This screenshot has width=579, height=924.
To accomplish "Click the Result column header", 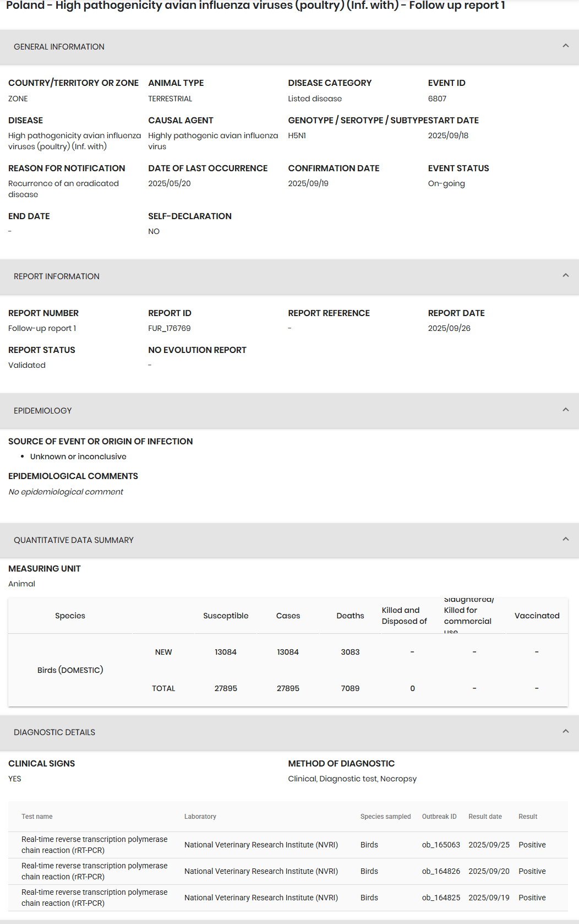I will point(528,817).
